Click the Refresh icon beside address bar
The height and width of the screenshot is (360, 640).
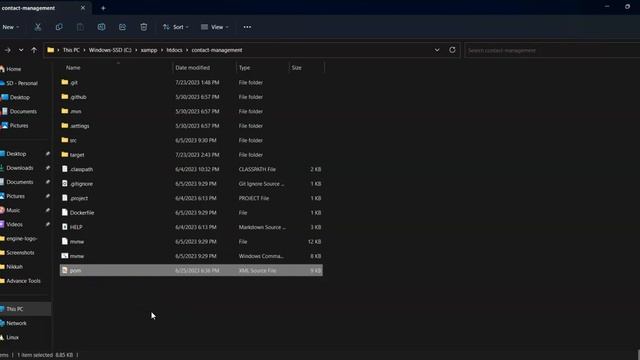point(452,50)
